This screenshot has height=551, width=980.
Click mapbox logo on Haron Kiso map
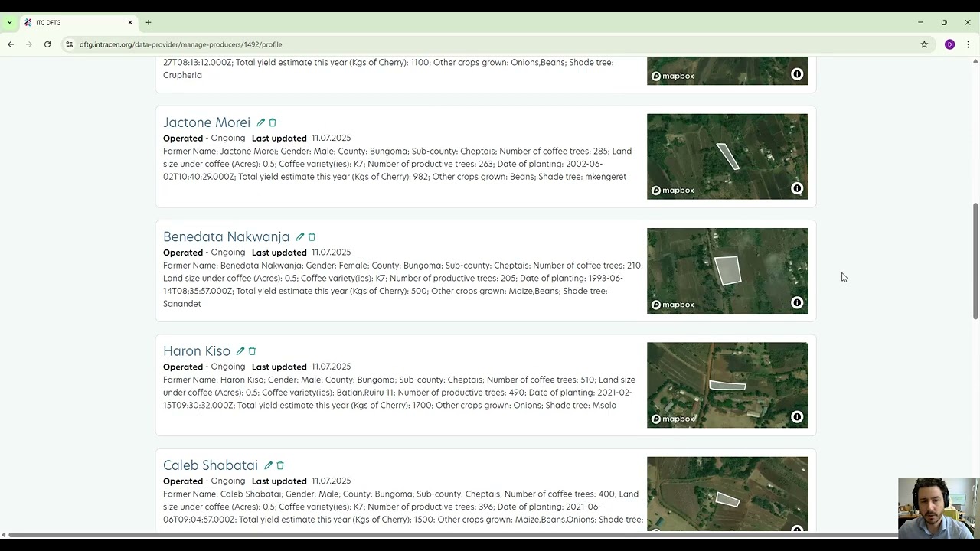coord(673,419)
